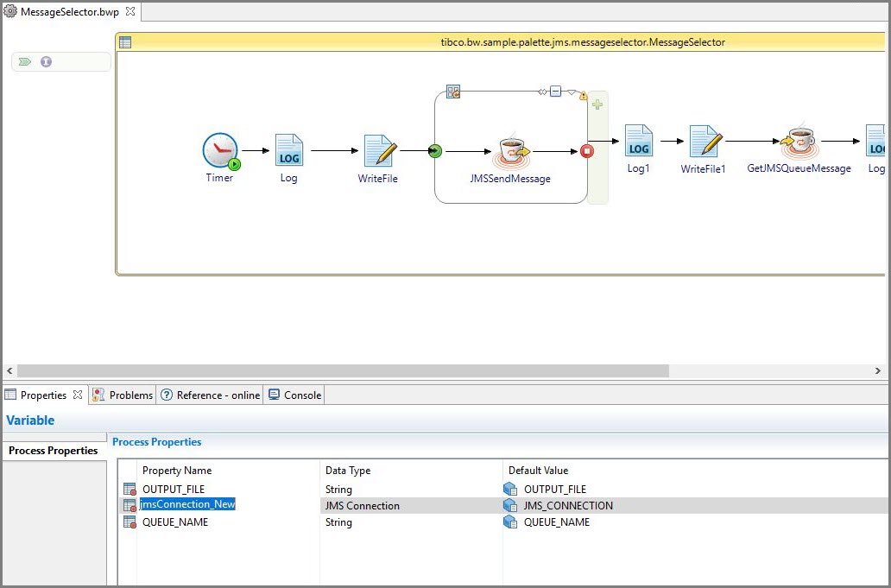Click the QUEUE_NAME default value text
Screen dimensions: 891x588
[x=556, y=522]
